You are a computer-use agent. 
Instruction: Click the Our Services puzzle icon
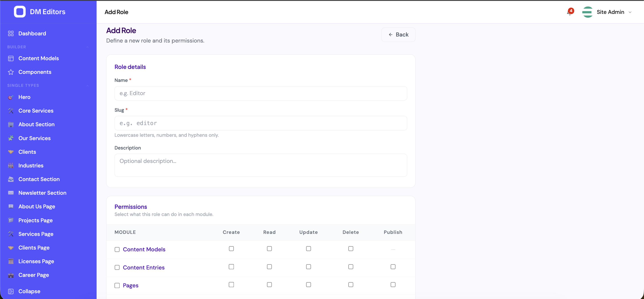[11, 138]
